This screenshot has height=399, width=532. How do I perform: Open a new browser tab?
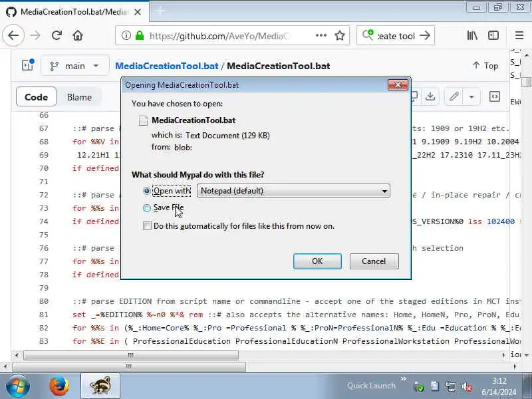pos(160,11)
